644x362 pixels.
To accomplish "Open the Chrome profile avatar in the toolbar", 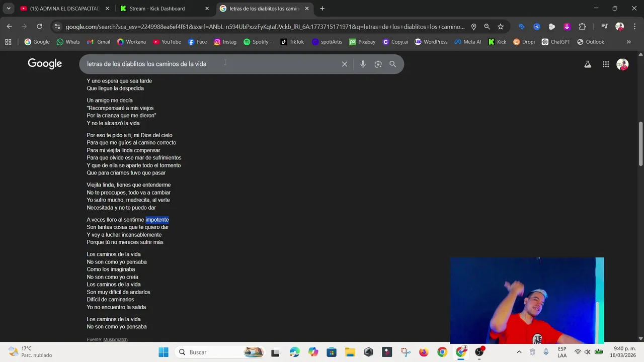I will click(620, 27).
